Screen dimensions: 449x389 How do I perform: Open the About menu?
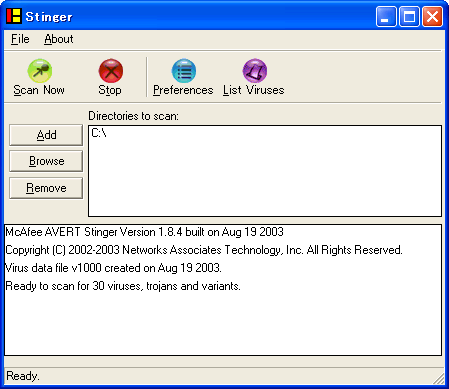[x=59, y=39]
